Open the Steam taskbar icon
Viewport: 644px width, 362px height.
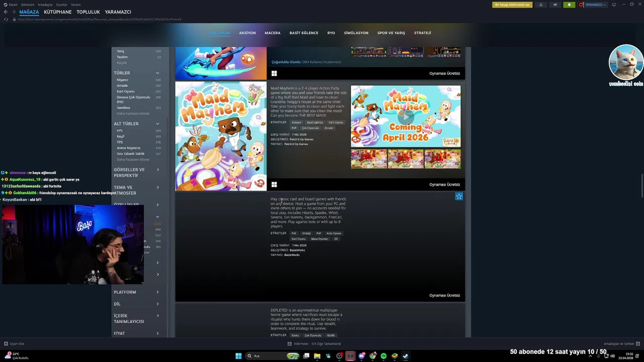[x=406, y=356]
